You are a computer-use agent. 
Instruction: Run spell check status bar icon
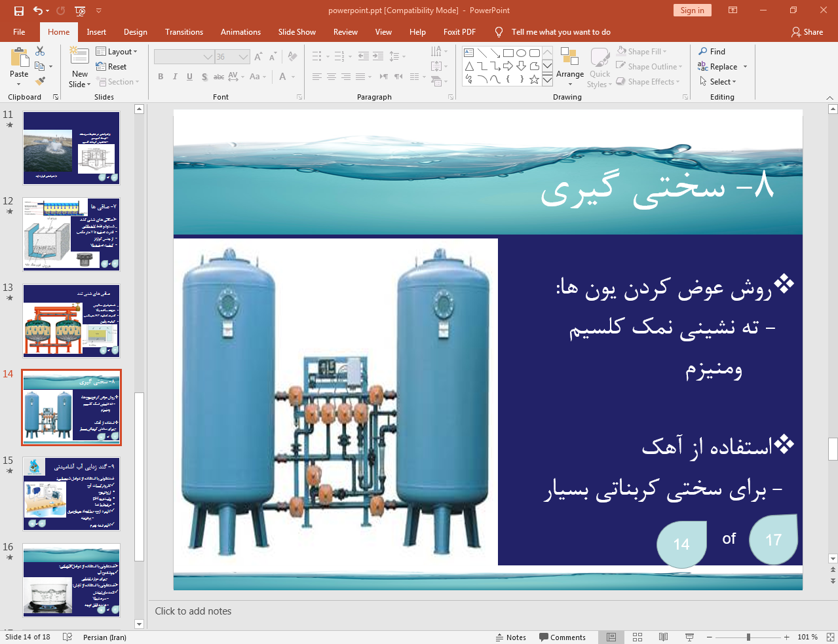coord(67,637)
